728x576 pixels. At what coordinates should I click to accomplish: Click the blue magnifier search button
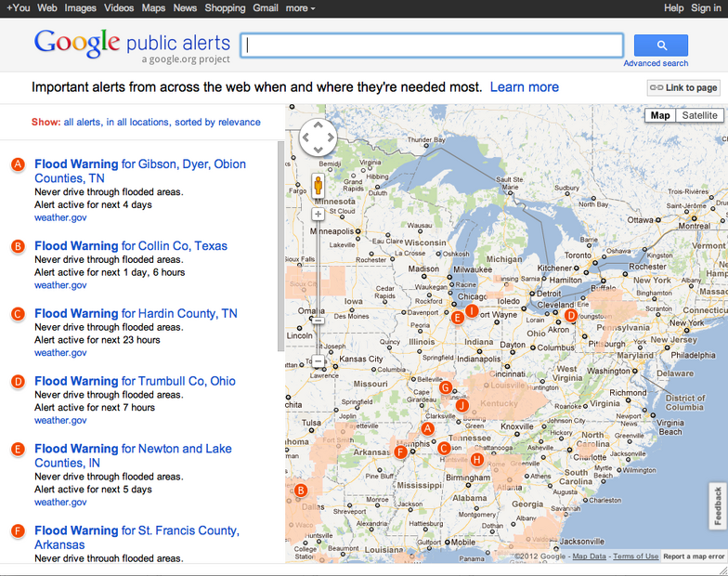661,45
